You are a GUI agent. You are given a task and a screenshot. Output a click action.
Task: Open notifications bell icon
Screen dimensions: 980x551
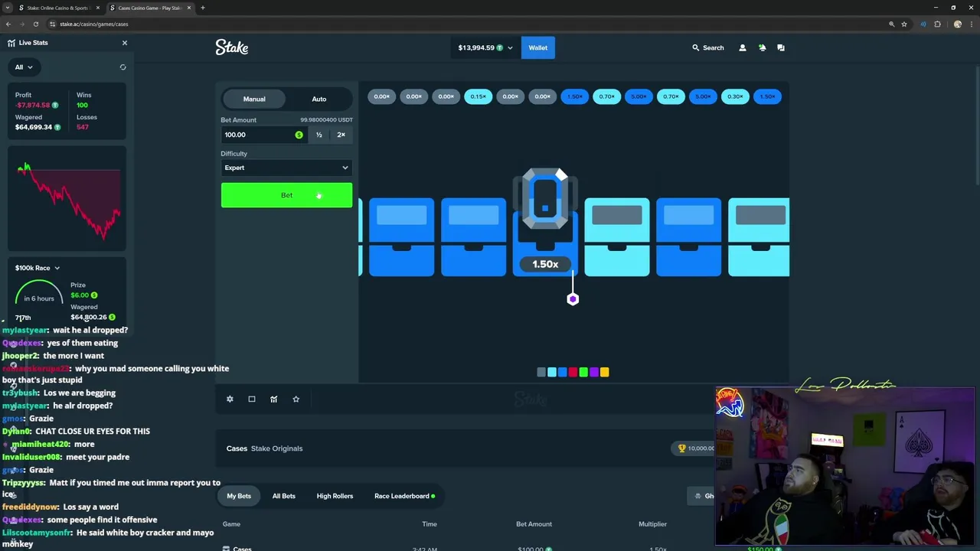[762, 47]
